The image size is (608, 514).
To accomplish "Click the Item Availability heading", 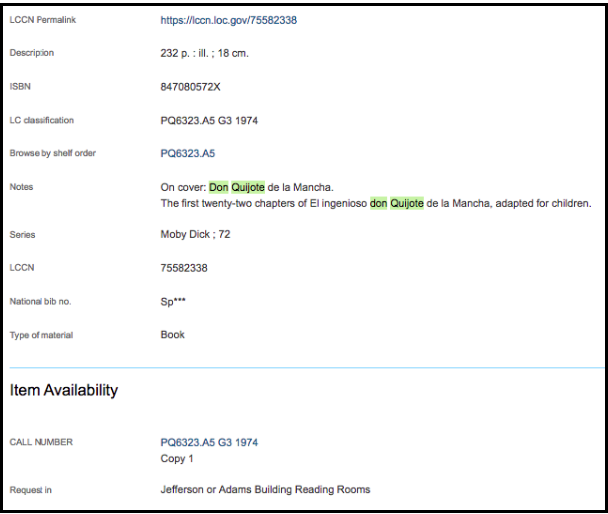I will coord(64,390).
